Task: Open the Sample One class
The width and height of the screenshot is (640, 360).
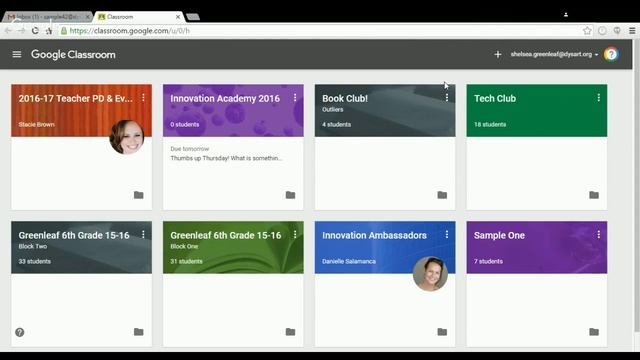Action: 499,235
